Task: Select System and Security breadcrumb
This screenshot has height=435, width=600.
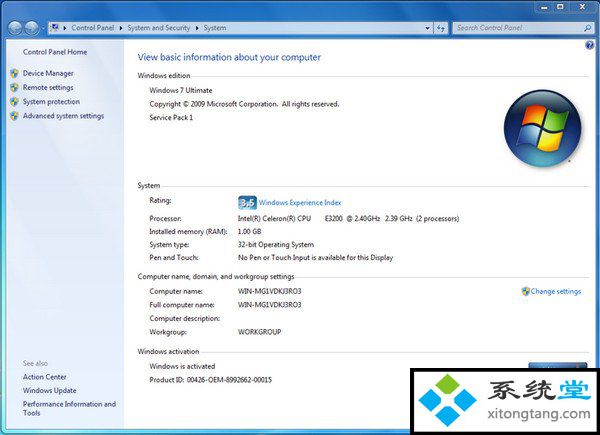Action: tap(158, 28)
